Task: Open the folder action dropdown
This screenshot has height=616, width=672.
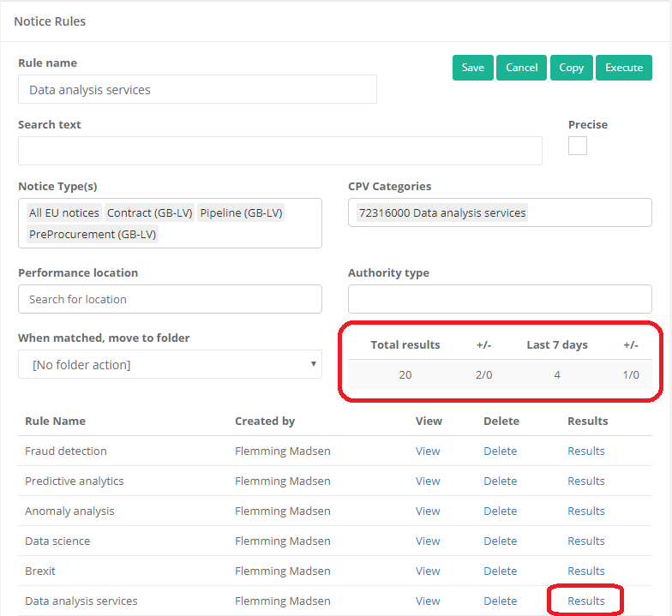Action: pyautogui.click(x=170, y=364)
